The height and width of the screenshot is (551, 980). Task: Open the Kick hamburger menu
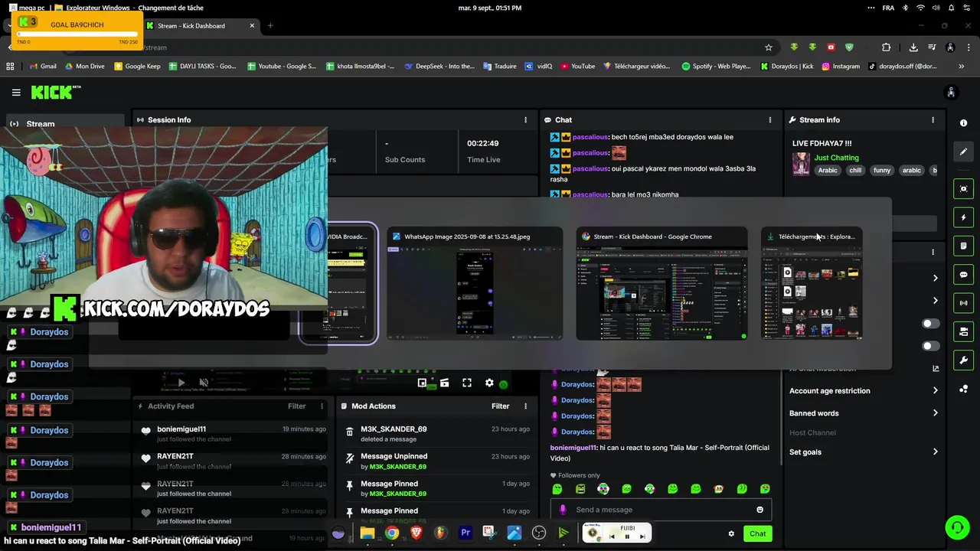(x=16, y=93)
